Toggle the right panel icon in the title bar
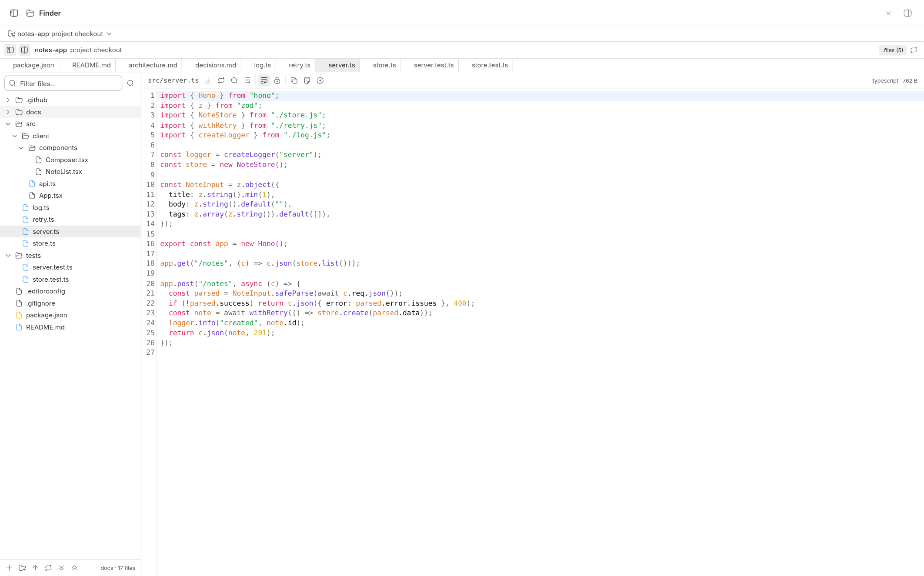This screenshot has width=924, height=576. (907, 13)
